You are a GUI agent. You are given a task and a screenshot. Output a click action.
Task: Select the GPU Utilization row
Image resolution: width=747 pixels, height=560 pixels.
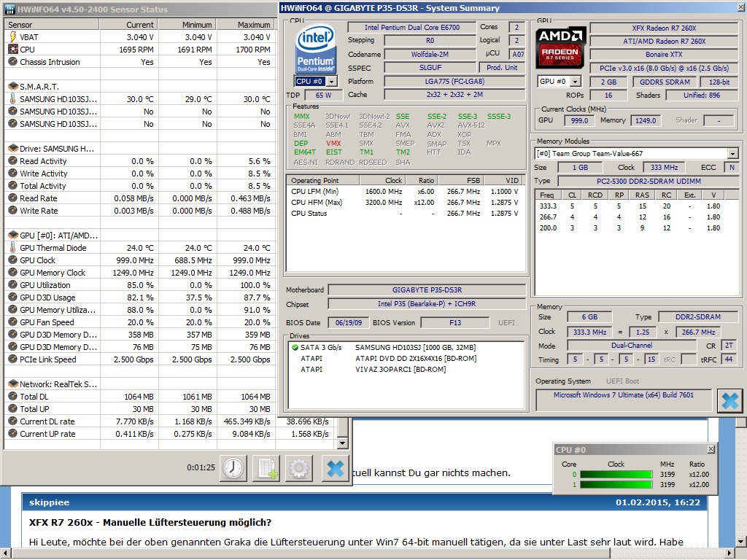click(x=140, y=285)
